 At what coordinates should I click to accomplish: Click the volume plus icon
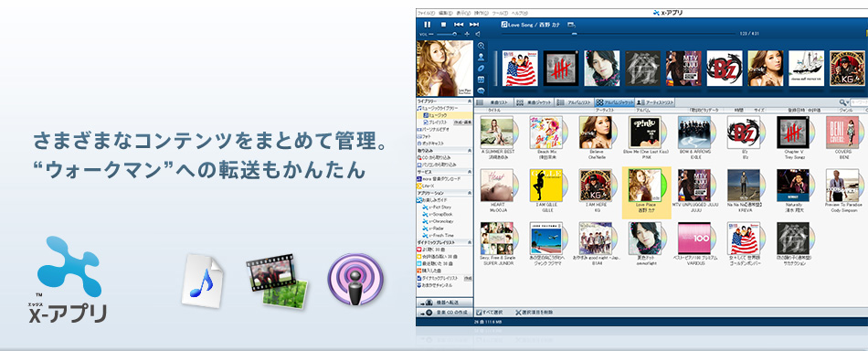click(467, 34)
